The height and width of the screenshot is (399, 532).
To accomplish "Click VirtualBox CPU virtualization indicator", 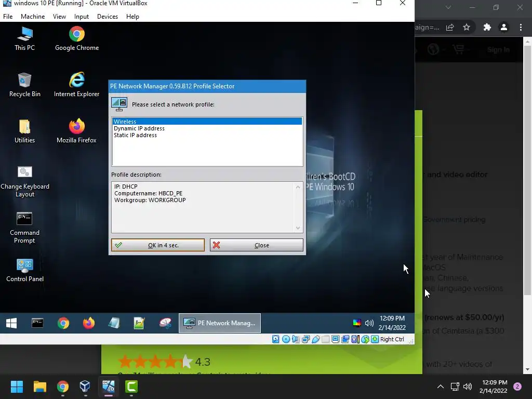I will pyautogui.click(x=355, y=339).
